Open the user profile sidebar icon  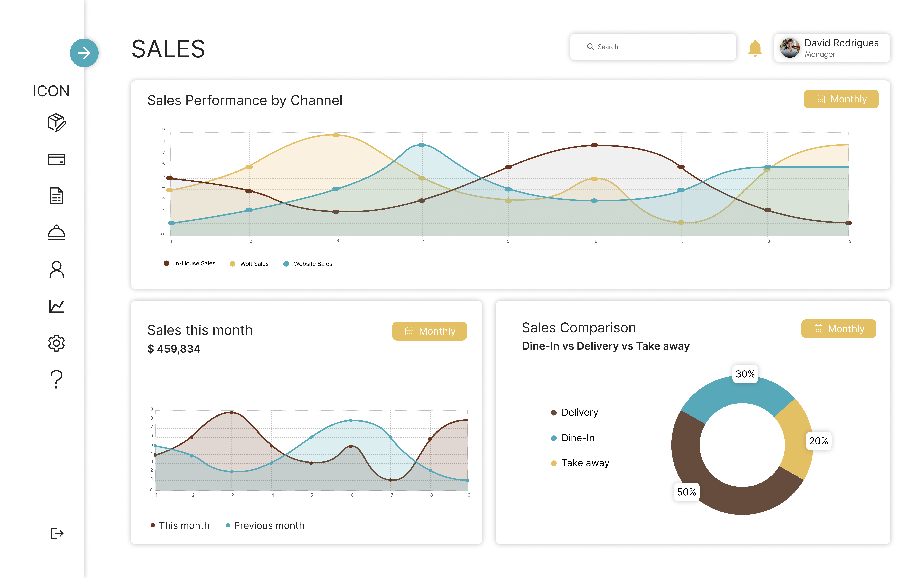(57, 269)
